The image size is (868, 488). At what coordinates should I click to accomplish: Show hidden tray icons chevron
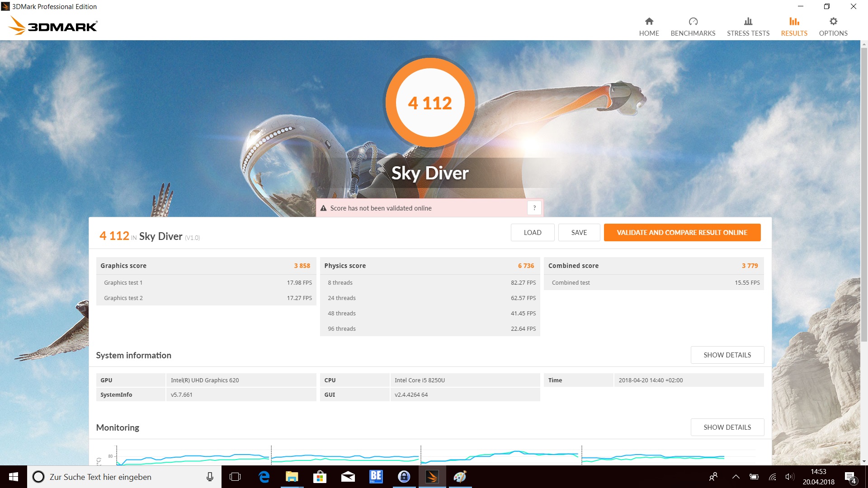(736, 477)
